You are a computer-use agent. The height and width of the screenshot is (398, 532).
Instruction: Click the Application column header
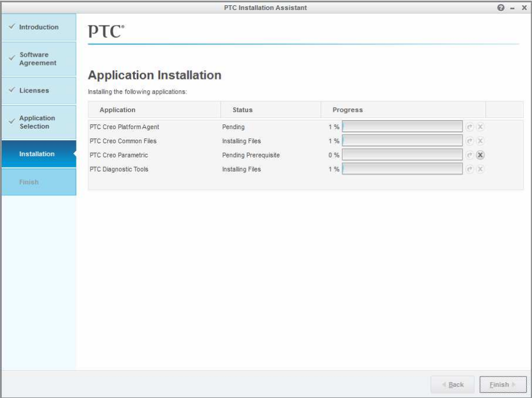click(x=154, y=110)
